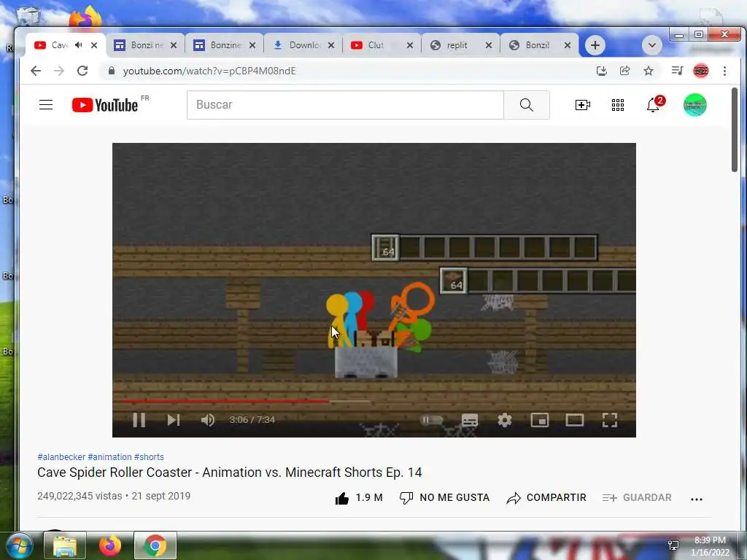Mute the video volume
The image size is (747, 560).
point(208,419)
